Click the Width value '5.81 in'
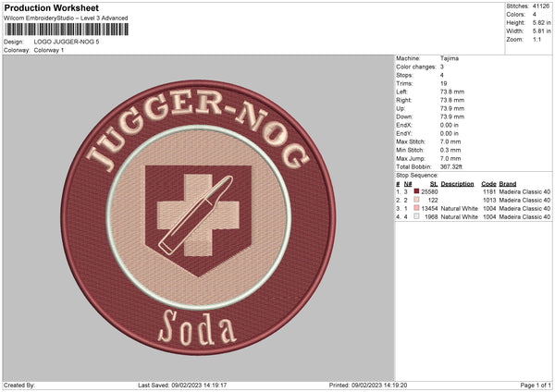 click(x=541, y=31)
